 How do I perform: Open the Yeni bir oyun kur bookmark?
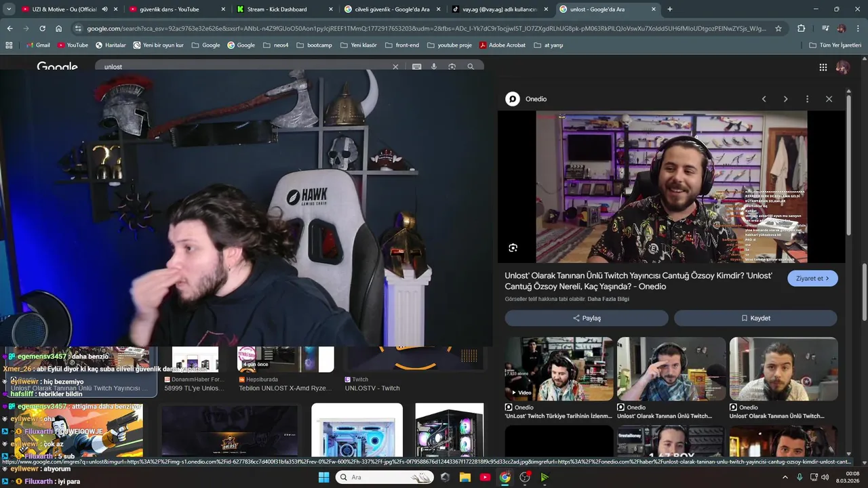coord(158,45)
